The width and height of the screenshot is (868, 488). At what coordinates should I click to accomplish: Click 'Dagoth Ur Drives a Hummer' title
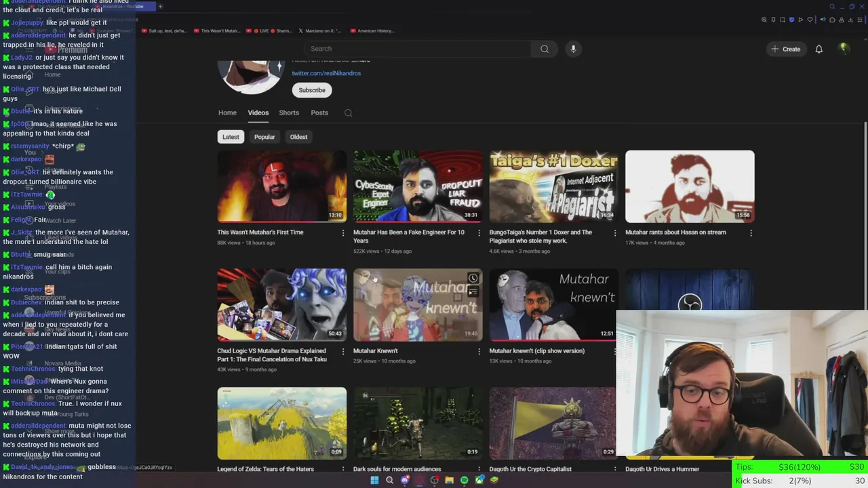(662, 469)
